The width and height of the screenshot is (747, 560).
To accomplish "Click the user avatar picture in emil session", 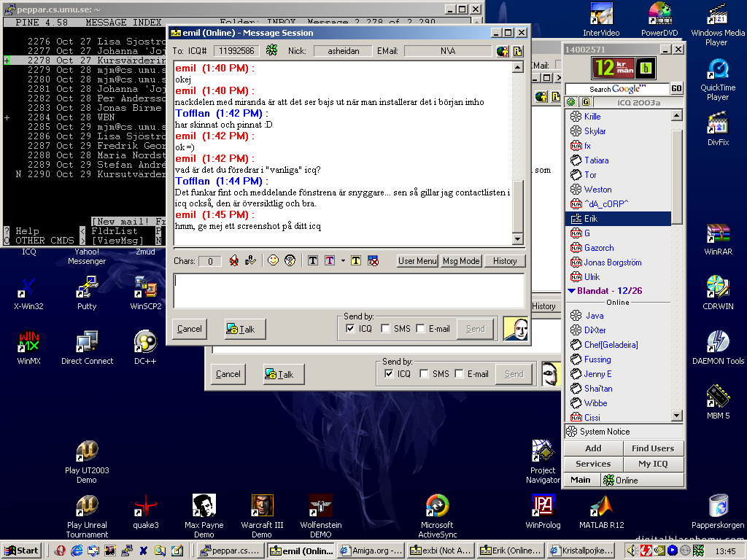I will pos(516,329).
